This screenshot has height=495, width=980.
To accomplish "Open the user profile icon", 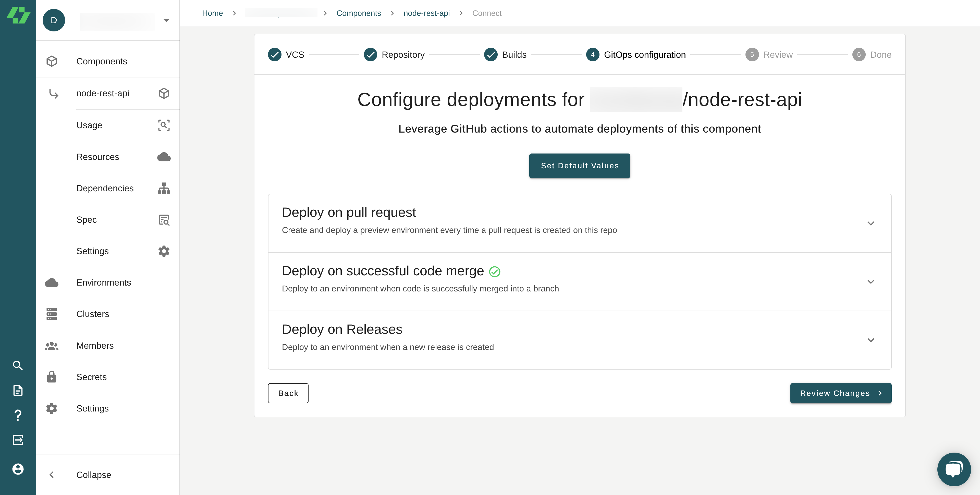I will (18, 469).
